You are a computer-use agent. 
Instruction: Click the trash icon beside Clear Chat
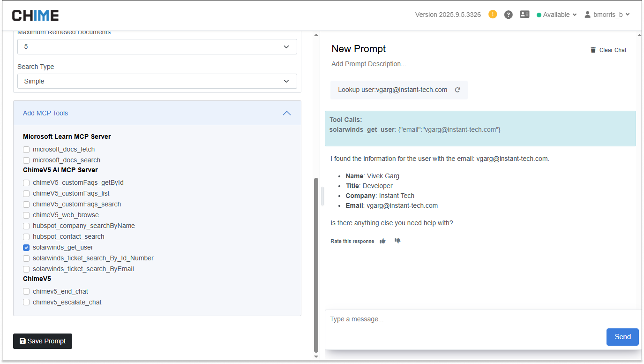pyautogui.click(x=593, y=50)
